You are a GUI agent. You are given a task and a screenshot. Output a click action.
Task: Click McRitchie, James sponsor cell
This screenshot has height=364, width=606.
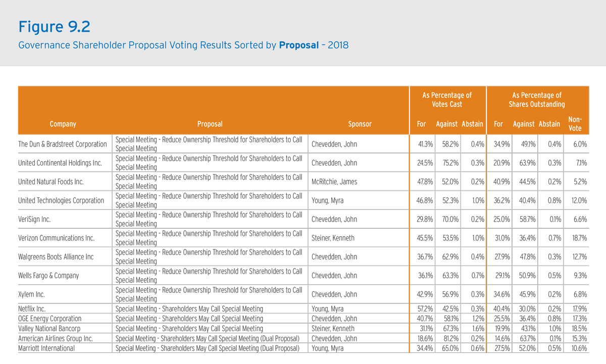click(334, 182)
